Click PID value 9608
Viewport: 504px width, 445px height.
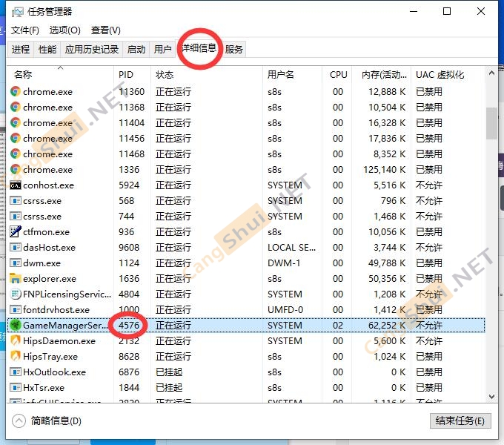(x=129, y=247)
